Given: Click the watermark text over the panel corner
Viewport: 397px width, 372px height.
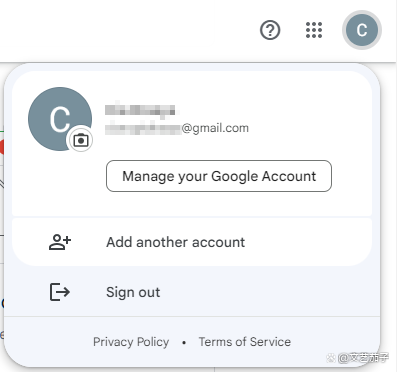Looking at the screenshot, I should point(363,358).
